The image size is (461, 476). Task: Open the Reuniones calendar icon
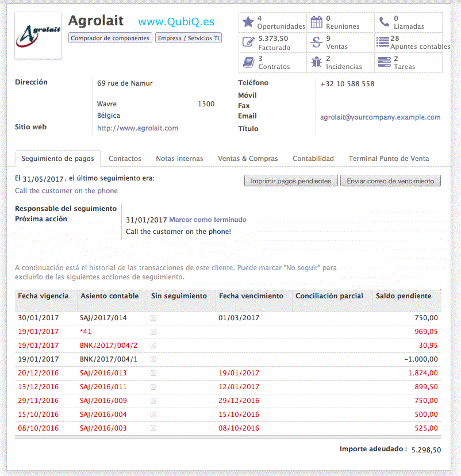click(316, 22)
